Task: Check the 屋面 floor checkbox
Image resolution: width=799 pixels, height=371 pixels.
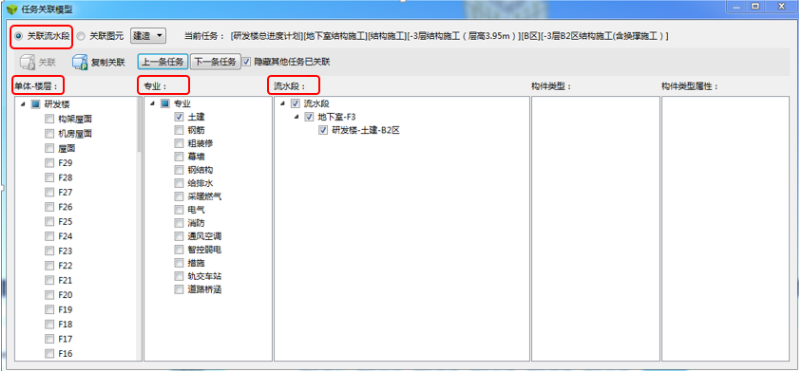Action: [49, 148]
